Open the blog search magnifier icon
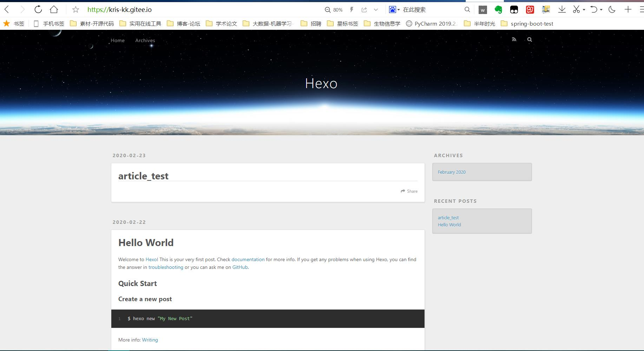The image size is (644, 351). click(530, 40)
